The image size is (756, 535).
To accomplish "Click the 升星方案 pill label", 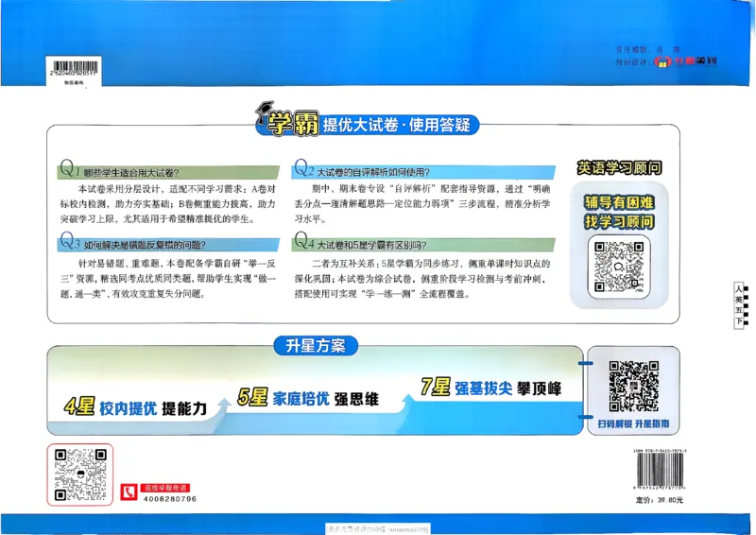I will [x=316, y=346].
